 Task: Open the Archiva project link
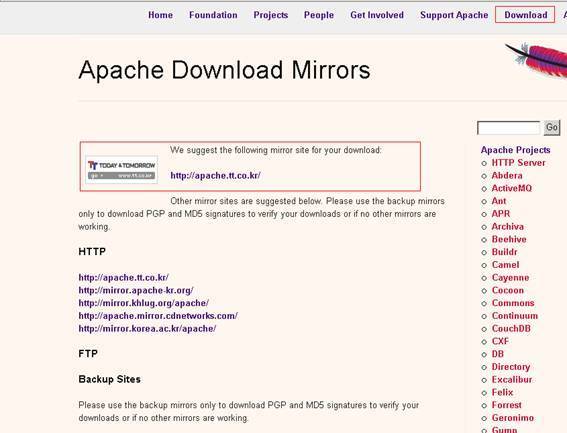tap(507, 226)
